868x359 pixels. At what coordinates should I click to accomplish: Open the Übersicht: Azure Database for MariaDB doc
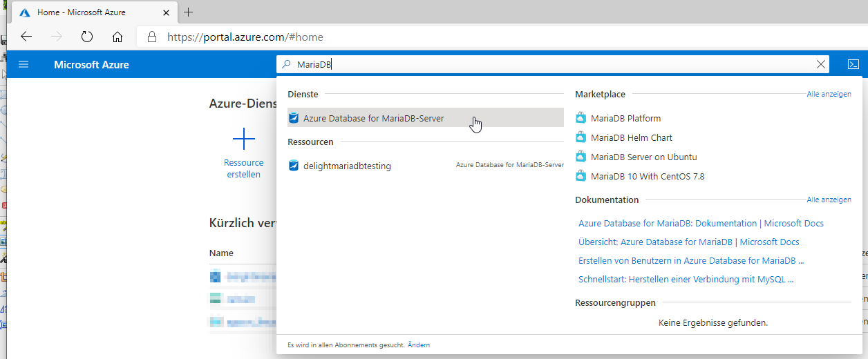point(688,242)
